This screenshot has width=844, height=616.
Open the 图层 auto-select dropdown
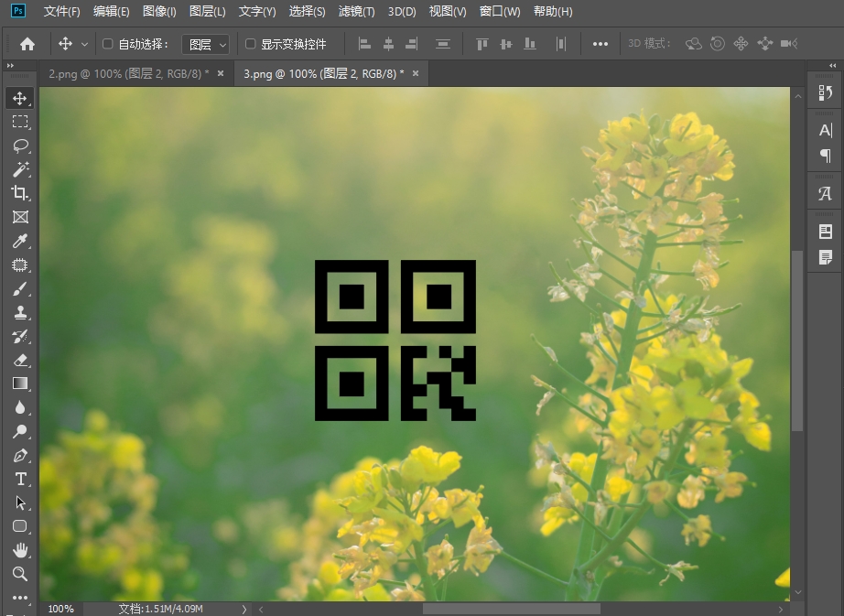[206, 44]
